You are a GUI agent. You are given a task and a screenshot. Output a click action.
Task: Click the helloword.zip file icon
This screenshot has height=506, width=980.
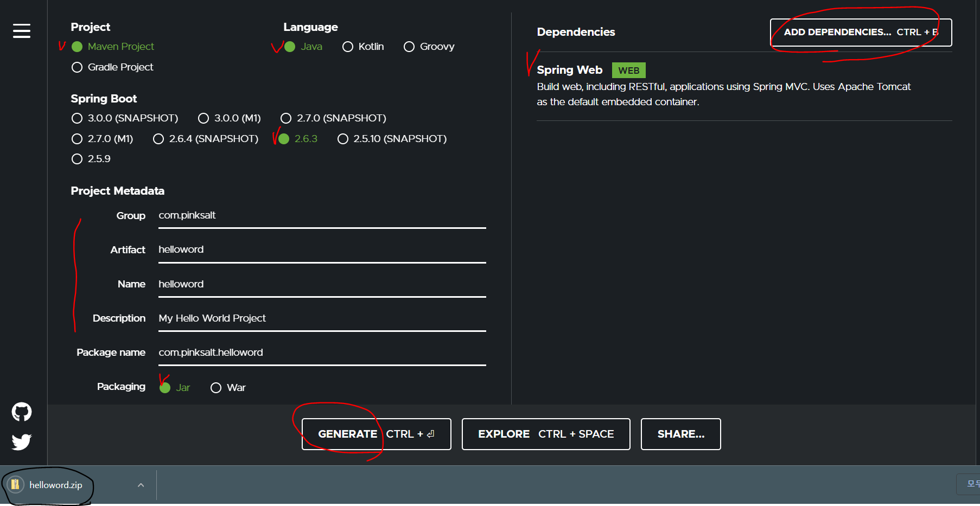point(15,484)
